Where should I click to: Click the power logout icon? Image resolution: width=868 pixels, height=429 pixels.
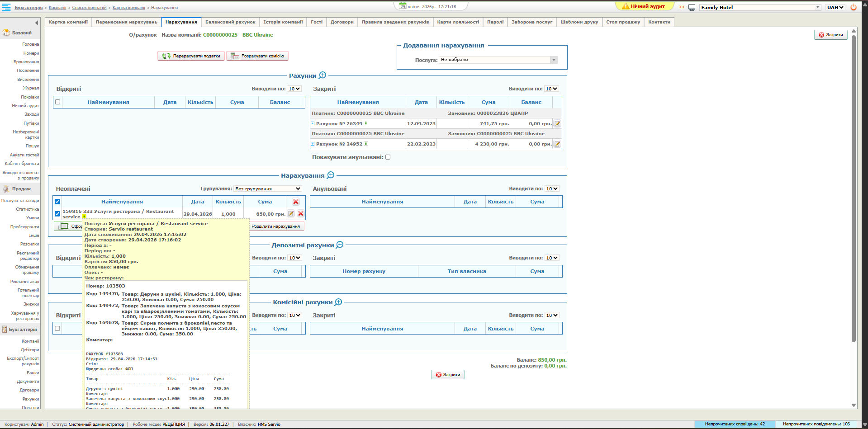point(854,7)
